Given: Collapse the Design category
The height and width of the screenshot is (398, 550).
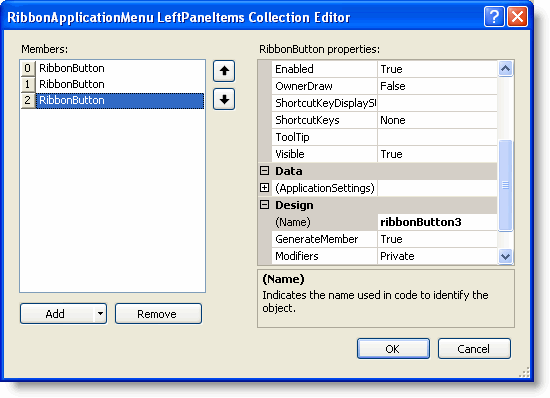Looking at the screenshot, I should pos(264,205).
